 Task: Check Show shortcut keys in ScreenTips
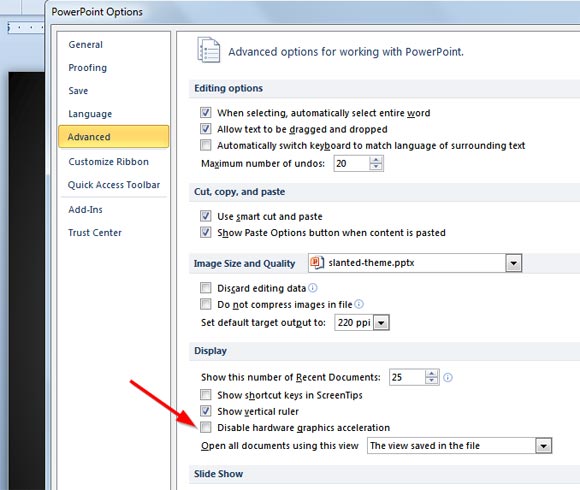(206, 395)
